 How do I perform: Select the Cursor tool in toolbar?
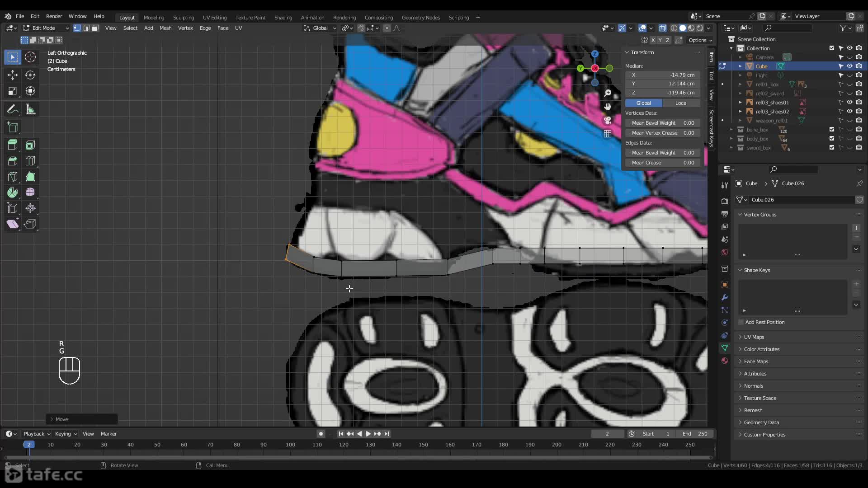pos(30,57)
